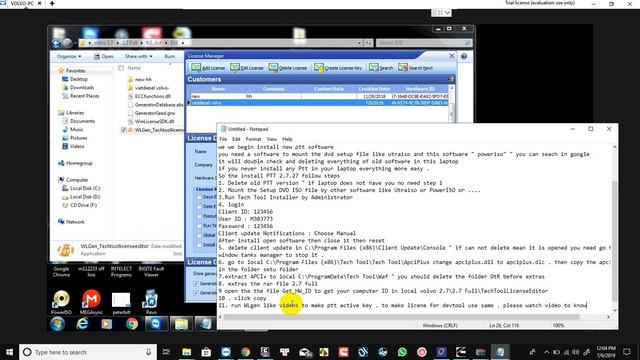Toggle the Global checkbox in License Manager
The height and width of the screenshot is (360, 640).
click(x=199, y=235)
